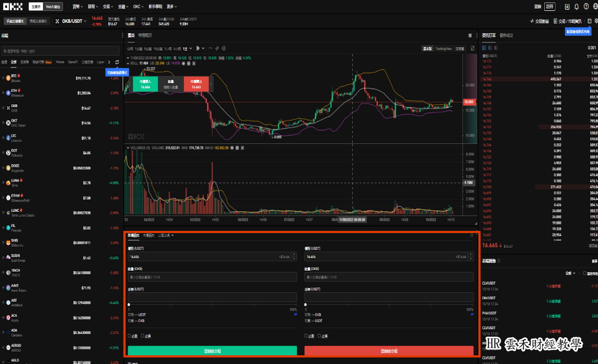This screenshot has height=364, width=598.
Task: Remove the BOLL indicator with X icon
Action: point(194,63)
